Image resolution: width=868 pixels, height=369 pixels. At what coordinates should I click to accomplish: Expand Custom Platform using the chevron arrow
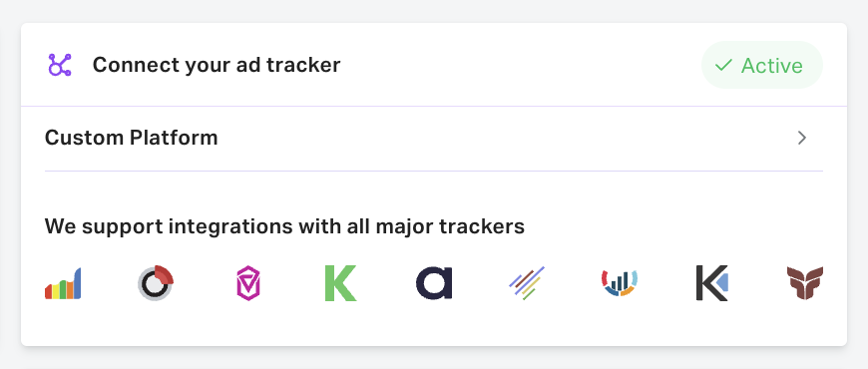coord(802,138)
